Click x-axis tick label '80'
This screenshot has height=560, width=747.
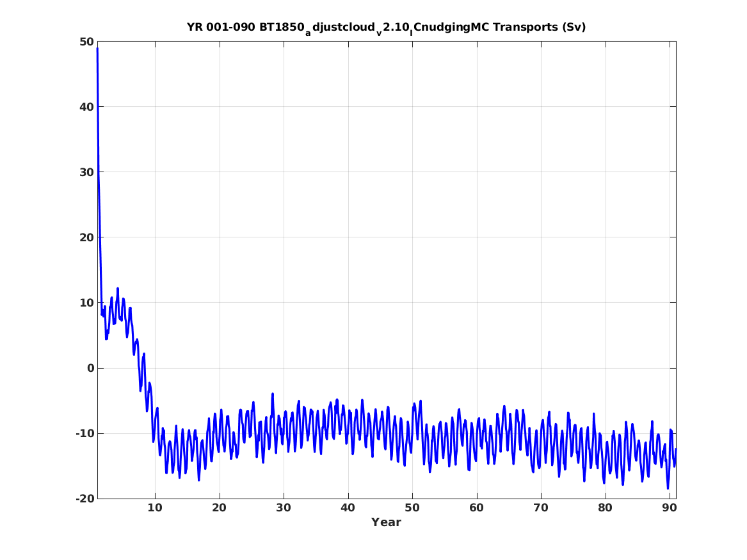605,508
